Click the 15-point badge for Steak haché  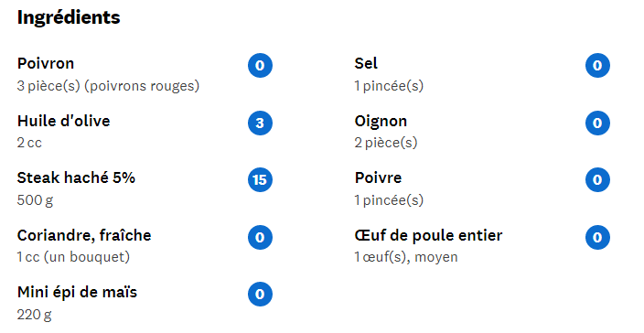[260, 180]
